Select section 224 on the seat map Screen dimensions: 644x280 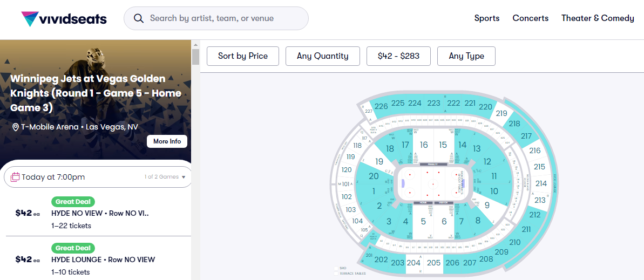(x=415, y=104)
